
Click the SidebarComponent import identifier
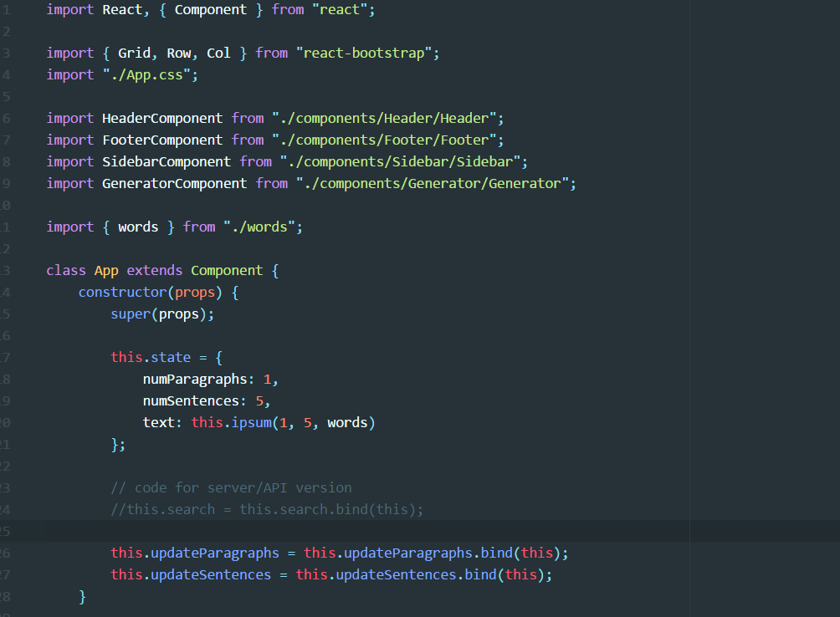[166, 161]
